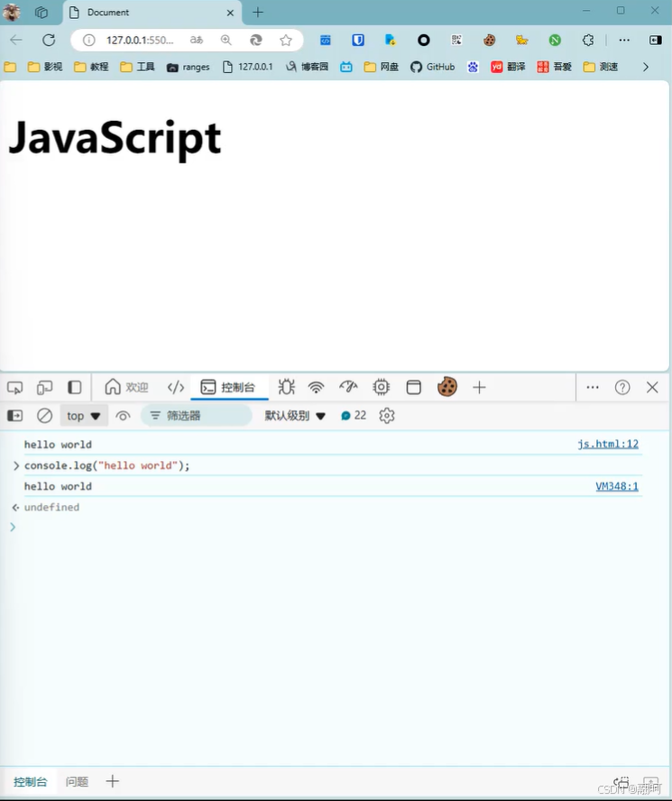The image size is (672, 801).
Task: Open the 测速 bookmarks folder
Action: (x=601, y=67)
